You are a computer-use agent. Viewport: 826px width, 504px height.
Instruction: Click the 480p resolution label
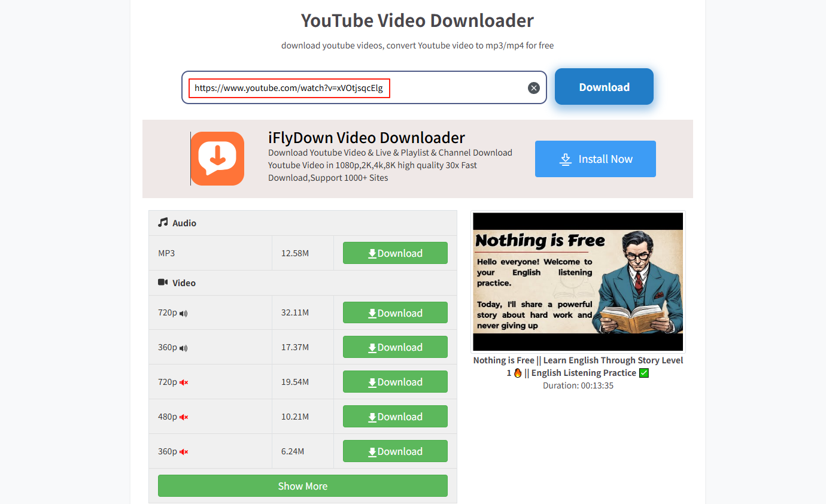168,417
